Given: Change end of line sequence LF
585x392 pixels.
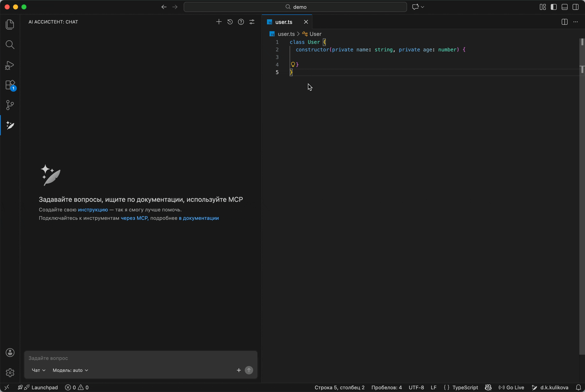Looking at the screenshot, I should tap(434, 388).
